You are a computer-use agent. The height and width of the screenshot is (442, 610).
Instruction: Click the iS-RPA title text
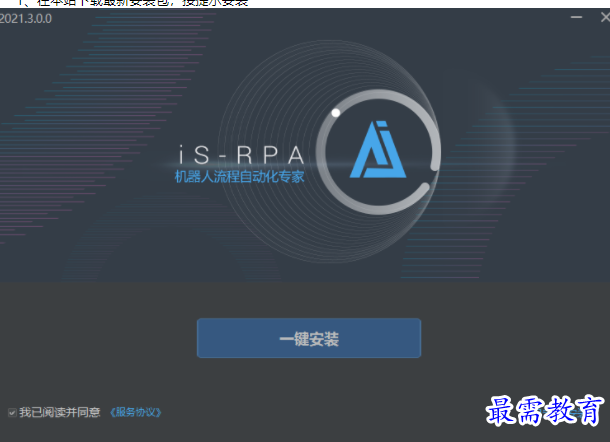tap(241, 155)
